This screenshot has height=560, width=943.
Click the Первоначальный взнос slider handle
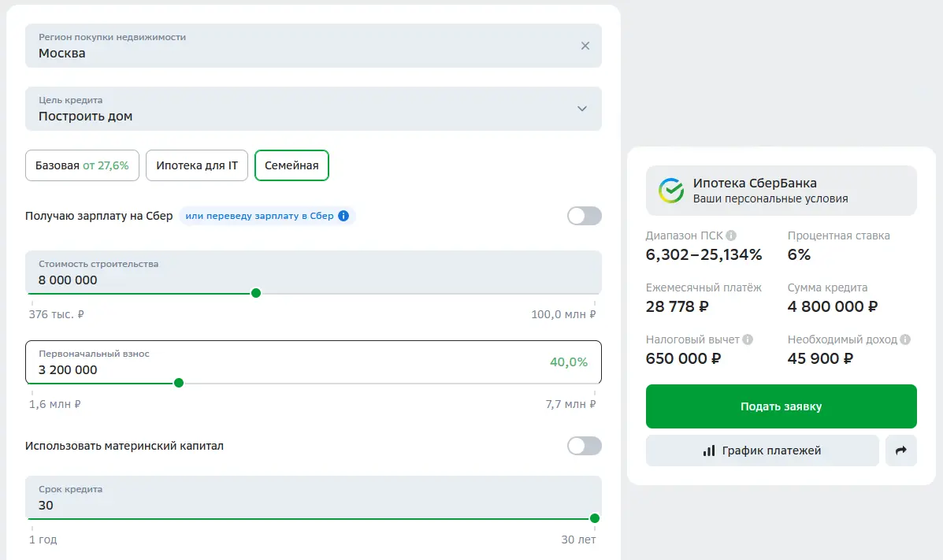pos(179,383)
